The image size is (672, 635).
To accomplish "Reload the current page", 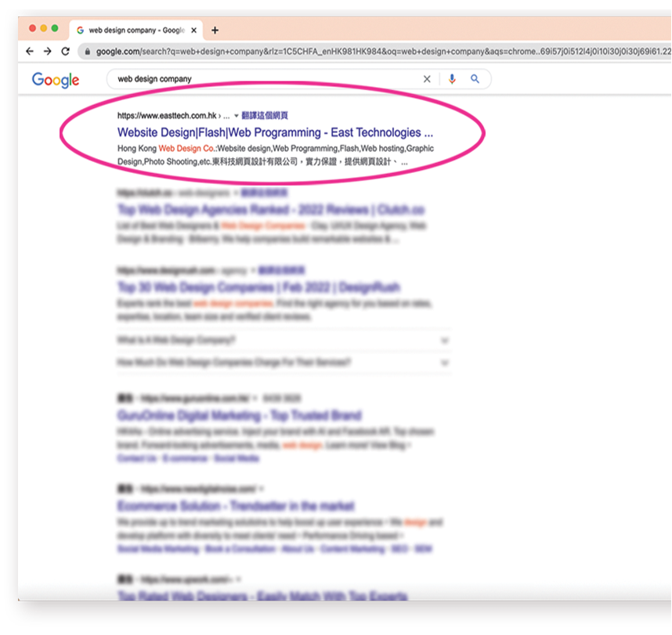I will pyautogui.click(x=66, y=52).
